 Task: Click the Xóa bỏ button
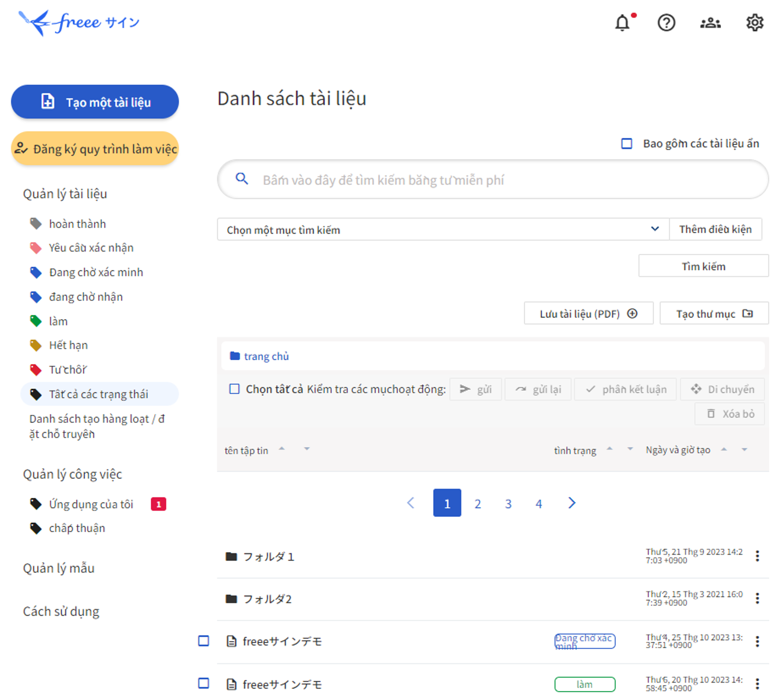click(x=730, y=413)
